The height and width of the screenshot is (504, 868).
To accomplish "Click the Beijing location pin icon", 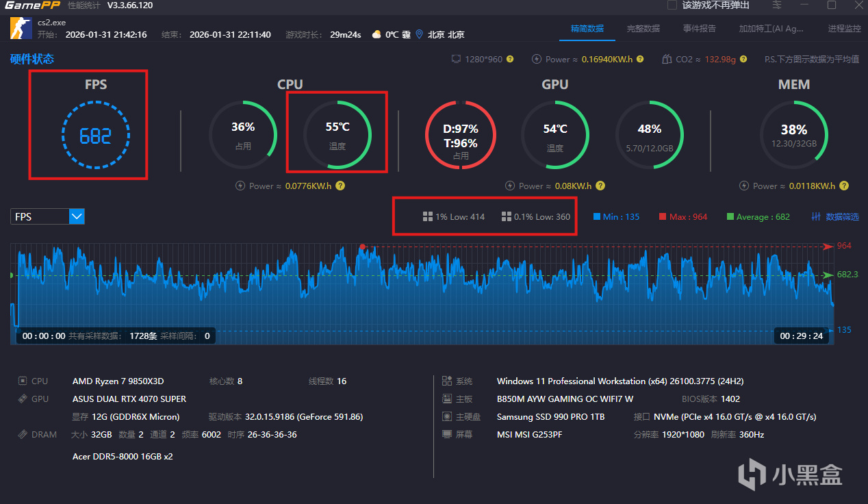I will coord(420,34).
